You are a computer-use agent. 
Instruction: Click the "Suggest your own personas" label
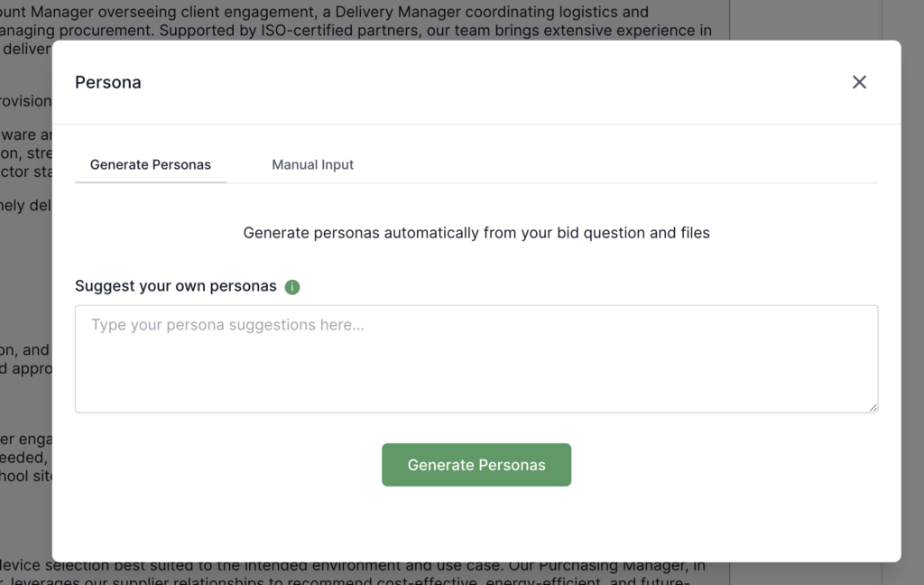pyautogui.click(x=176, y=286)
